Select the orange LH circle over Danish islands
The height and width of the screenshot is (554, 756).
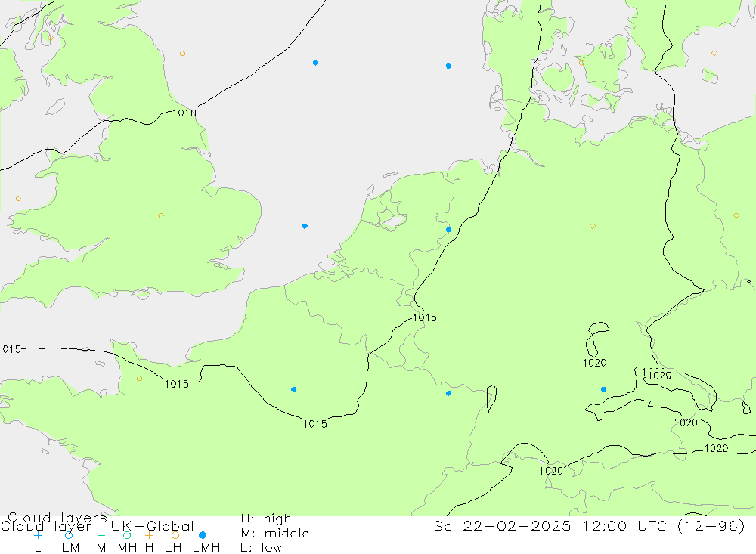[x=581, y=63]
